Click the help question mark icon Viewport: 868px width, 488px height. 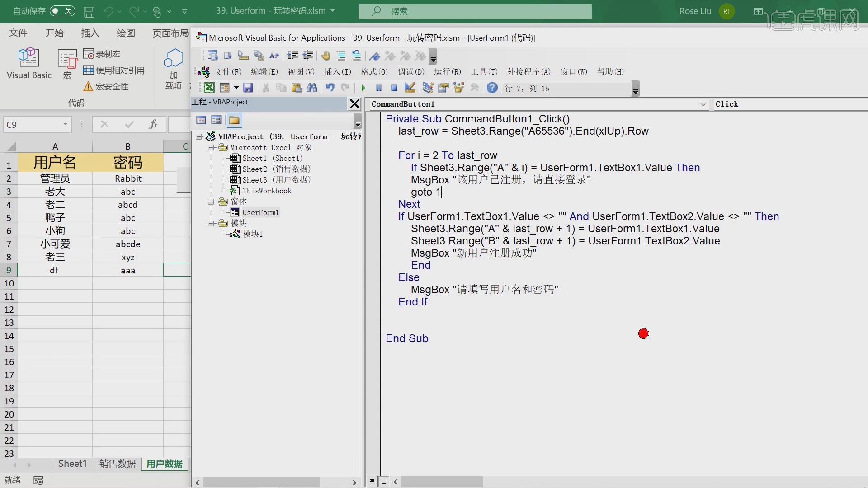[x=492, y=88]
